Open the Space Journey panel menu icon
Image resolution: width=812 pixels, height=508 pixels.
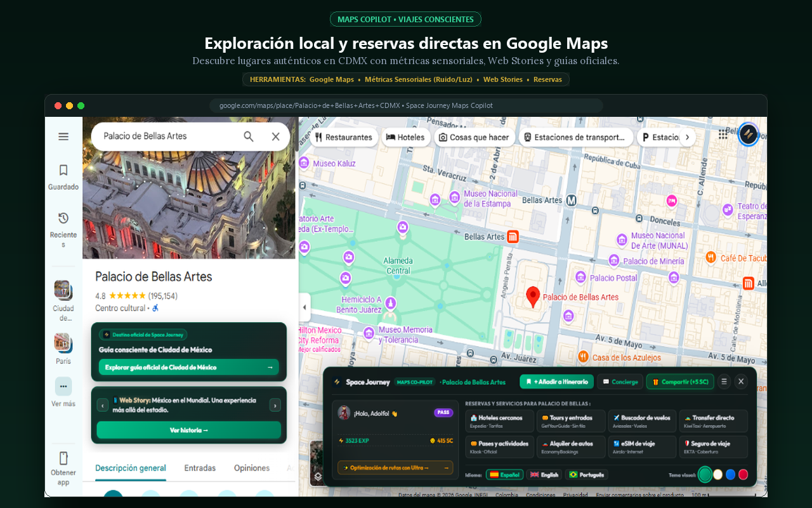(724, 382)
